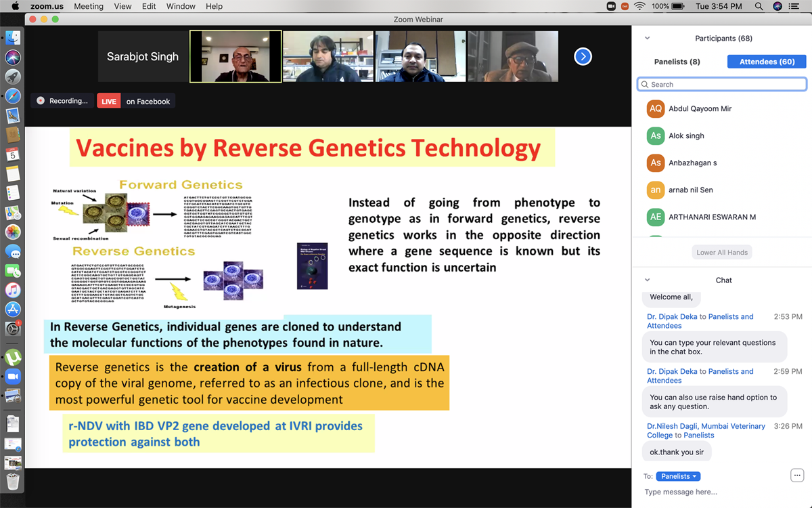Click the Participants (68) panel title
812x508 pixels.
[723, 39]
